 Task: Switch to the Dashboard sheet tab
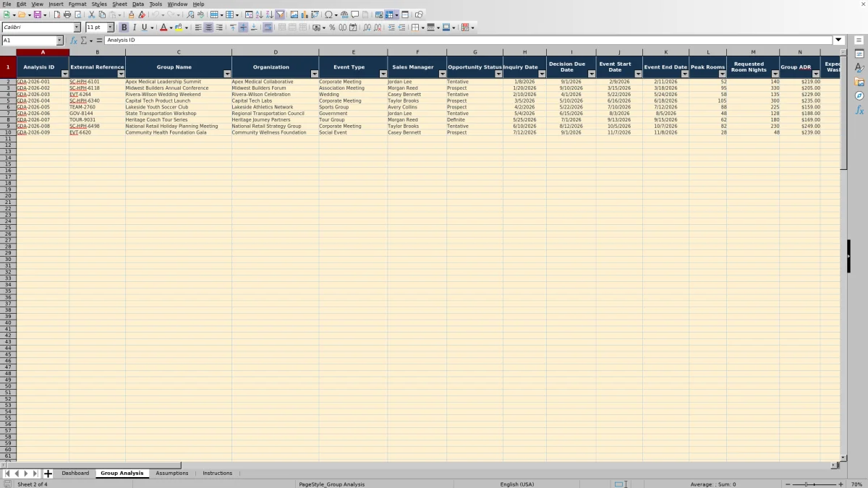(75, 474)
